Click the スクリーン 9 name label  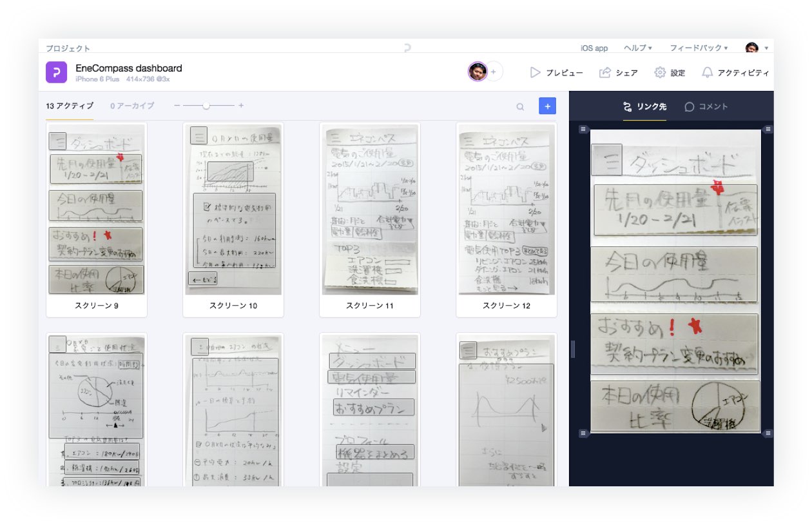click(x=97, y=306)
